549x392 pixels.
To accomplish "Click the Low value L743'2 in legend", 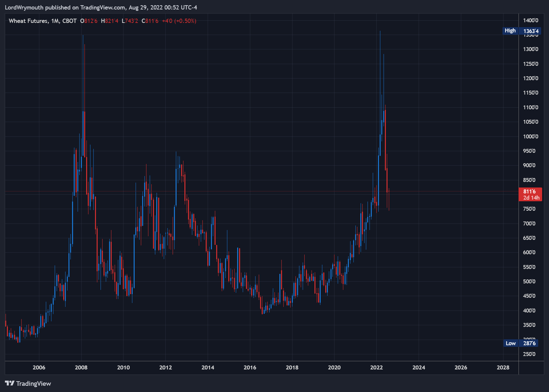I will pos(130,21).
